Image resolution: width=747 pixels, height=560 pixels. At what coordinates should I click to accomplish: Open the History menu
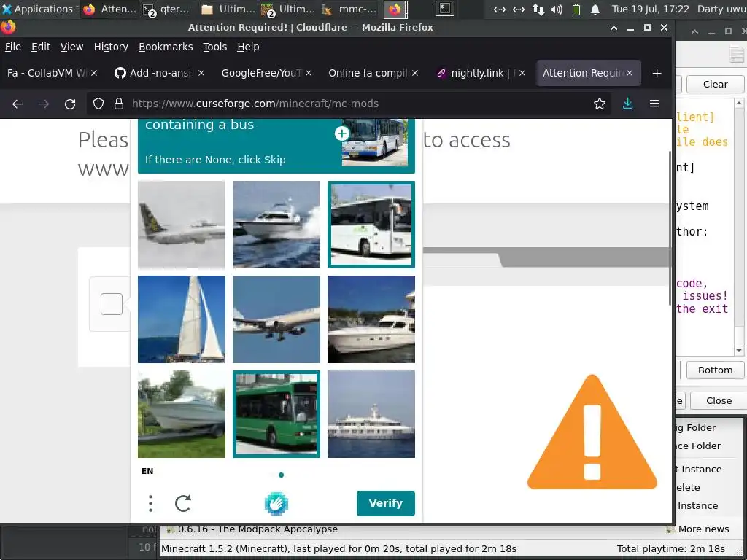(111, 47)
